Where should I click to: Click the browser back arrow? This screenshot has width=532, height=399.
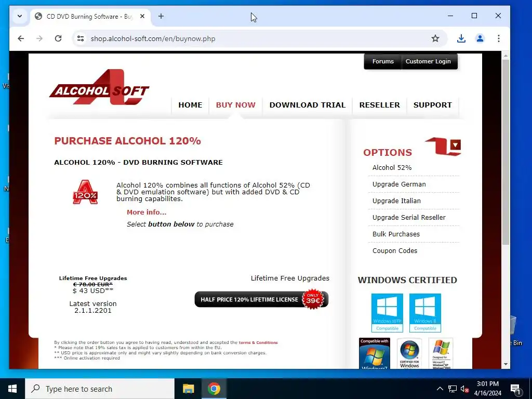pos(21,38)
